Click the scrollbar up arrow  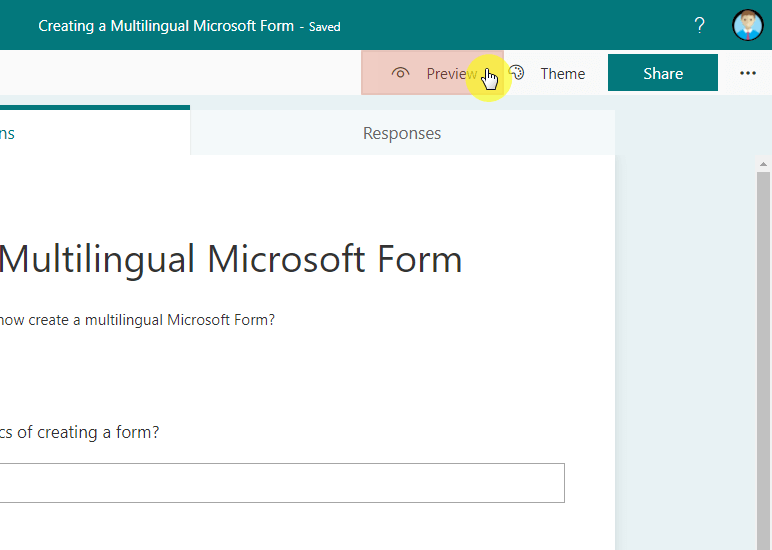coord(763,164)
